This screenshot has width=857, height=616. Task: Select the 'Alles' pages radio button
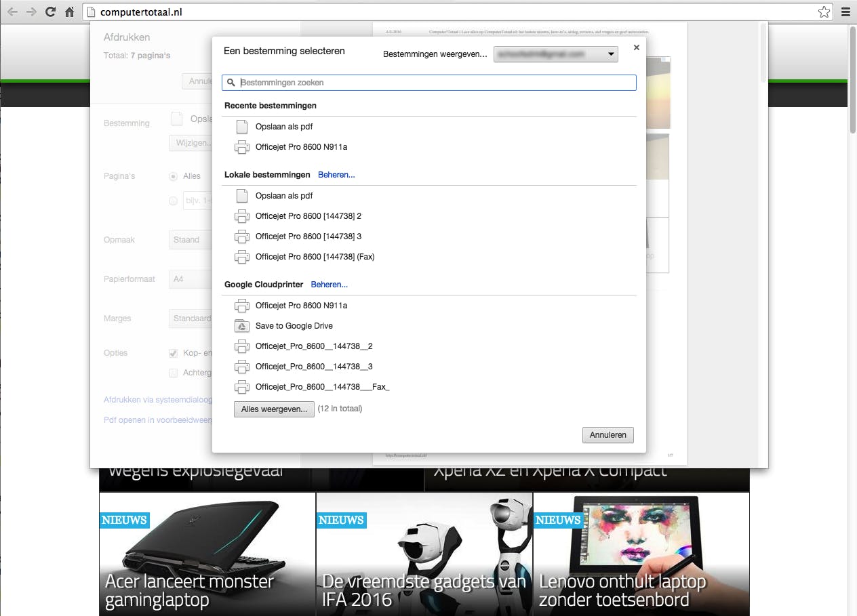click(174, 176)
